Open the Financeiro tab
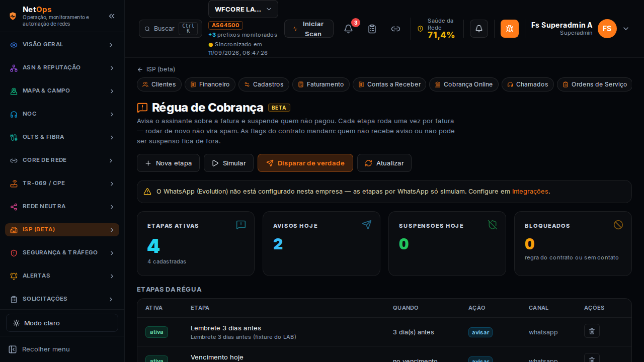The height and width of the screenshot is (362, 644). tap(210, 84)
